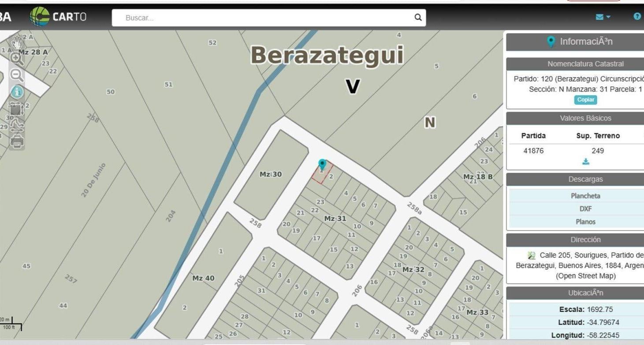Viewport: 644px width, 345px height.
Task: Copy the nomenclatura with Copiar button
Action: 585,100
